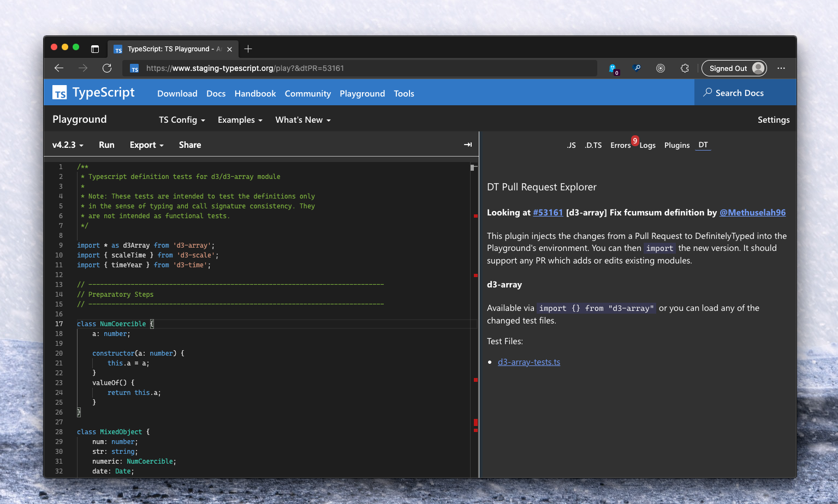
Task: Open the browser three-dot menu
Action: click(x=781, y=68)
